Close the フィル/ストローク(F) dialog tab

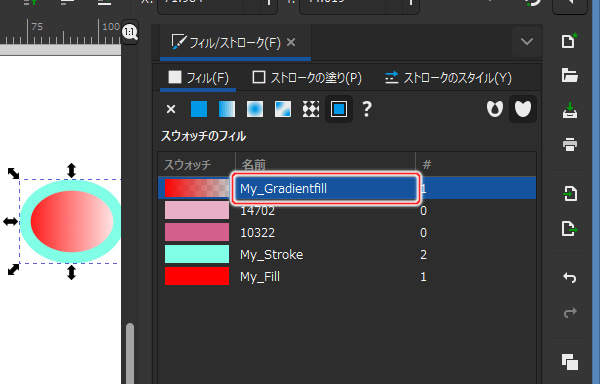[291, 42]
